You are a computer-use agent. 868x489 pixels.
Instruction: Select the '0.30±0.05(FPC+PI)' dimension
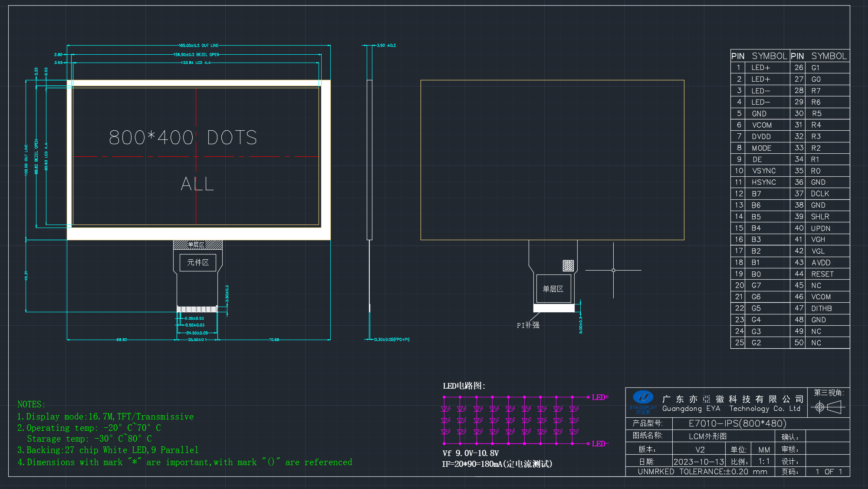pyautogui.click(x=392, y=340)
